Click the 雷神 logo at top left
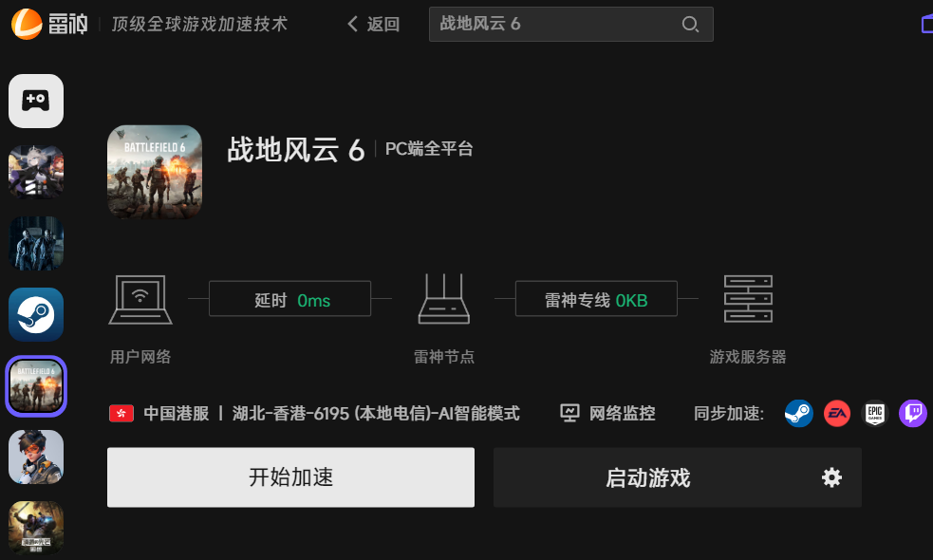 coord(49,25)
